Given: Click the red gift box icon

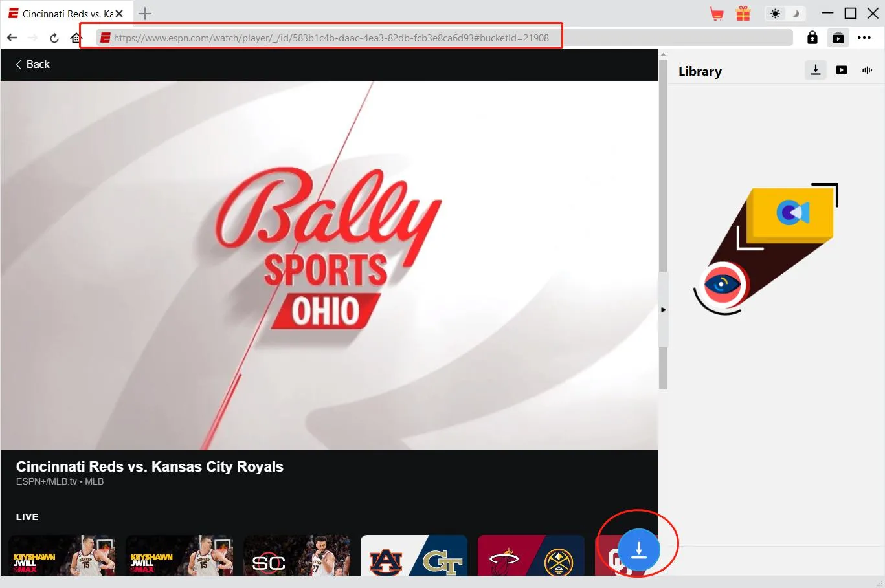Looking at the screenshot, I should point(743,14).
